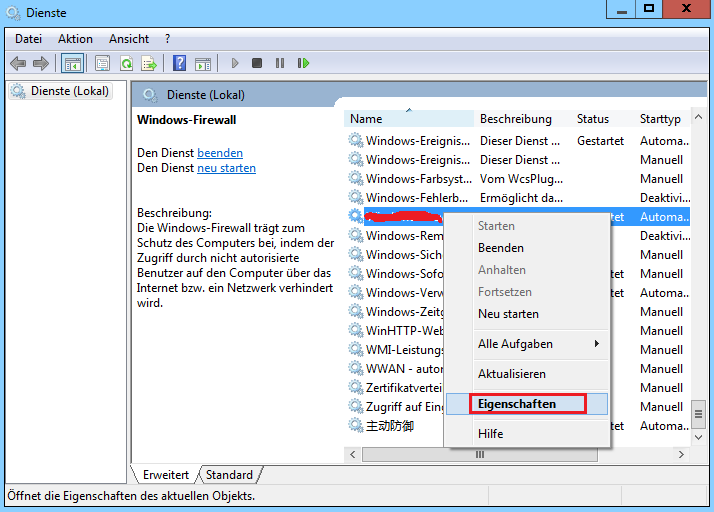Screen dimensions: 714x512
Task: Click the Pause service icon
Action: pyautogui.click(x=280, y=63)
